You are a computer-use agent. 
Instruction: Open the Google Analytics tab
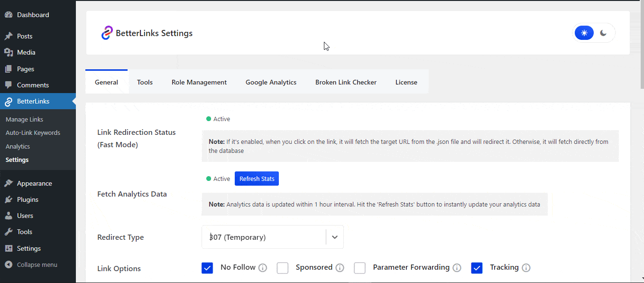tap(271, 82)
